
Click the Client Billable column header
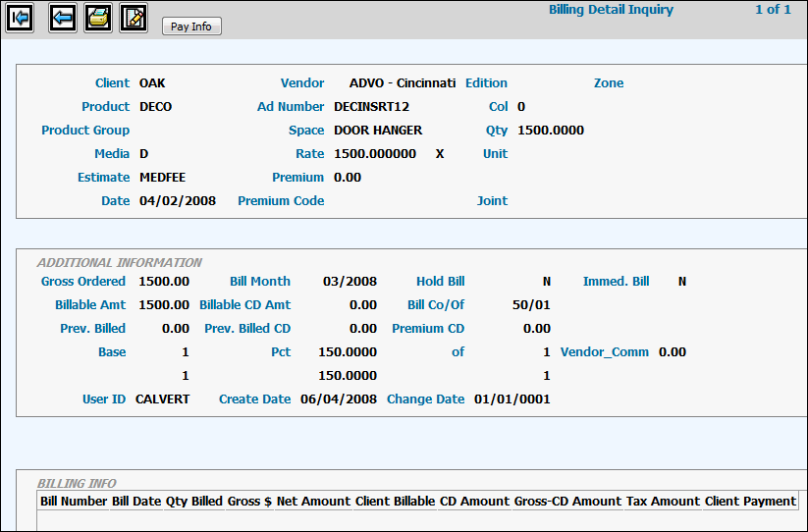[395, 501]
